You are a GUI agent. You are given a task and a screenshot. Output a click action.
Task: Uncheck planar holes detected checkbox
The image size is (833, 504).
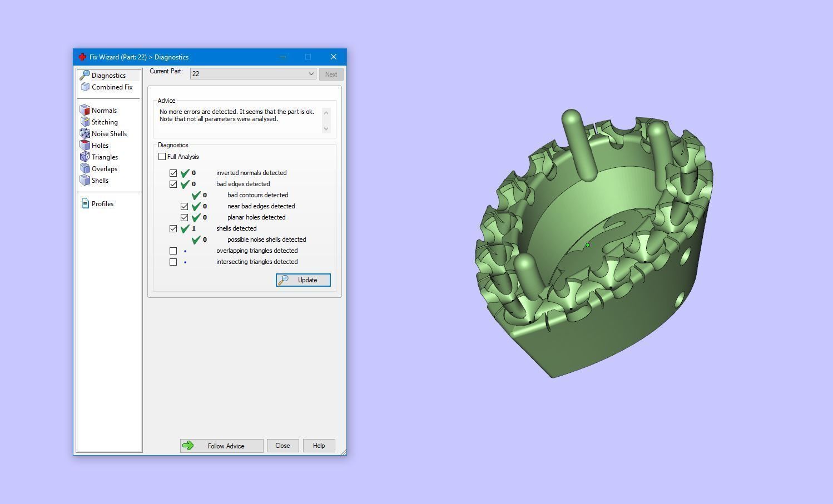(184, 217)
